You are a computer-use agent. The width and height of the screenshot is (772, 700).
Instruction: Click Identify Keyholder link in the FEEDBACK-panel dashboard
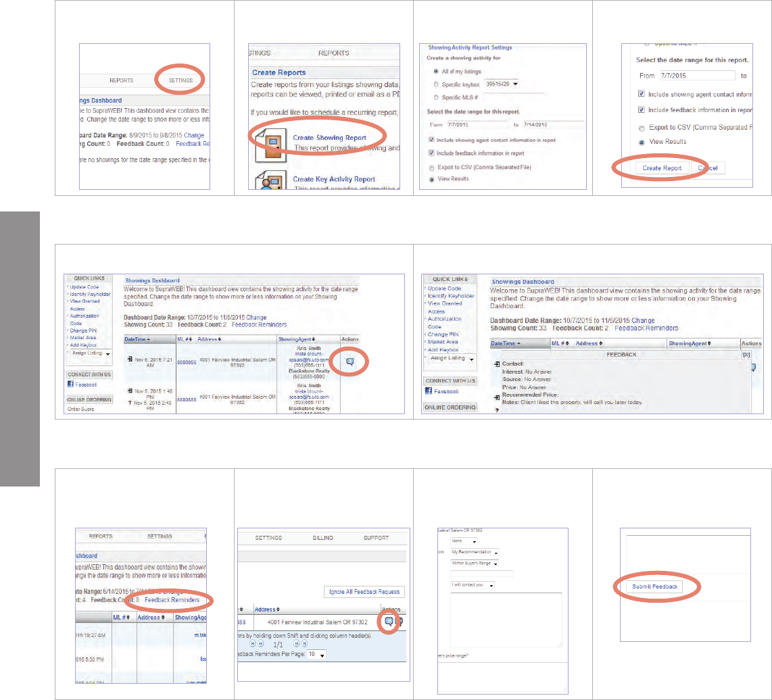tap(451, 296)
